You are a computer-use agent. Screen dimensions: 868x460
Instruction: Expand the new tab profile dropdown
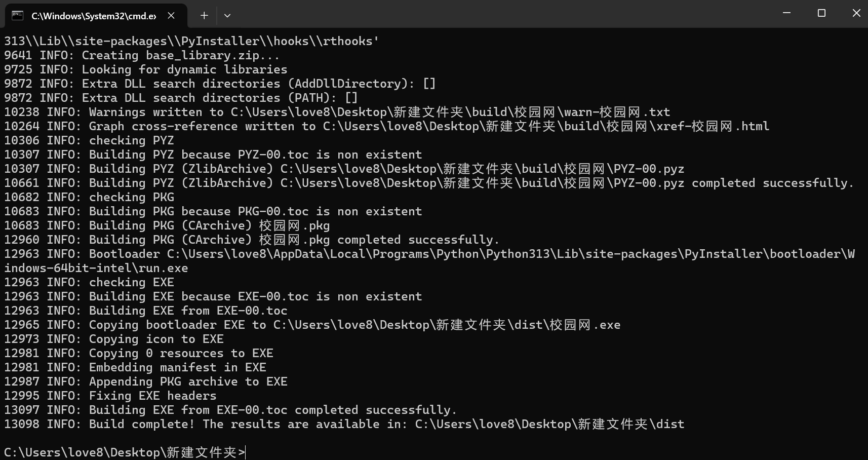click(227, 16)
